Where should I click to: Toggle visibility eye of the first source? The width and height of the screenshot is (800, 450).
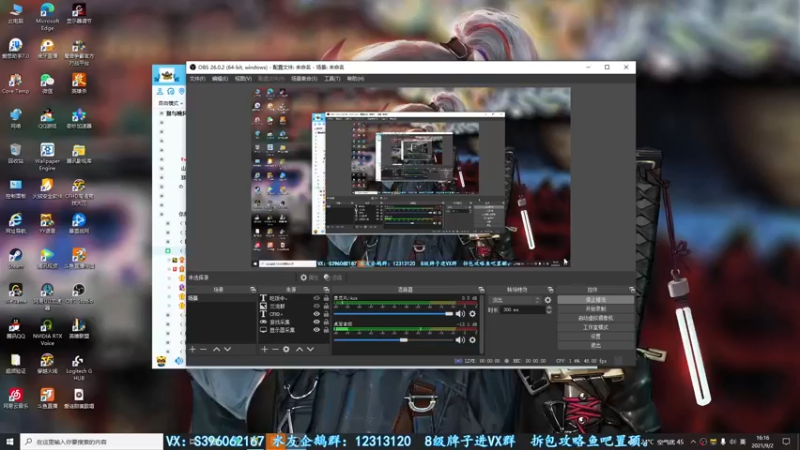coord(317,298)
